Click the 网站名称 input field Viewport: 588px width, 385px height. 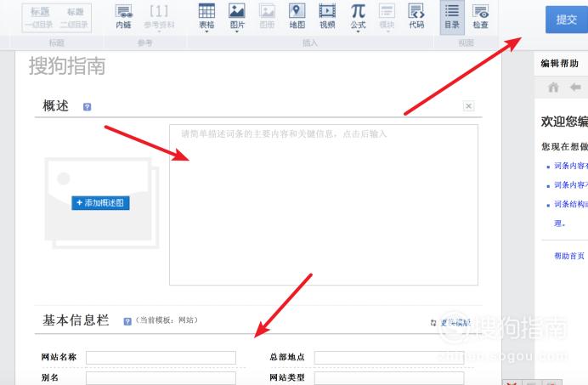pyautogui.click(x=161, y=358)
